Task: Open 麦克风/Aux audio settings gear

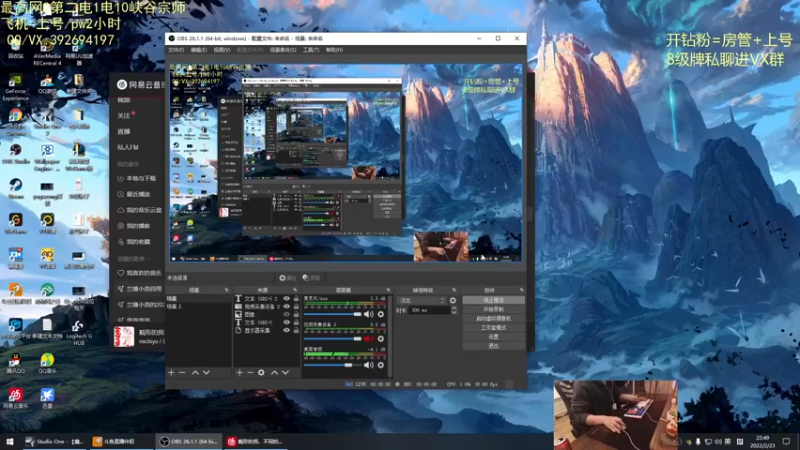Action: 381,314
